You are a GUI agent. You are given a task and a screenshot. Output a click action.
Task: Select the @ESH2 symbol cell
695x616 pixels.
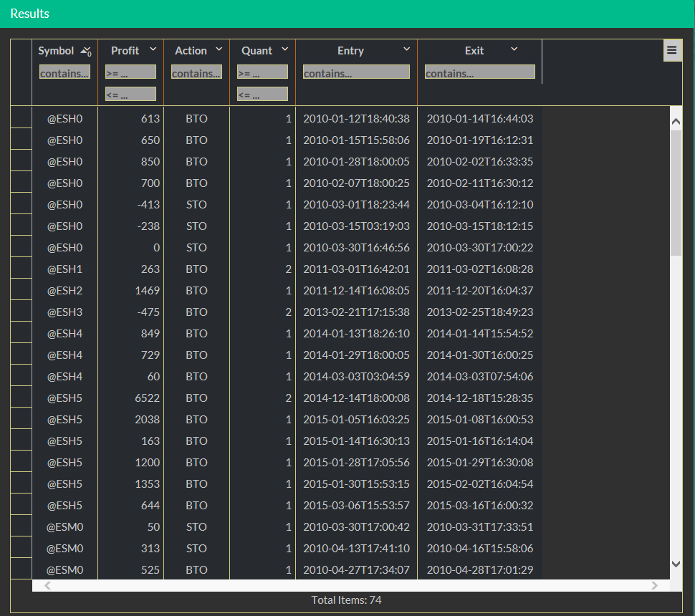tap(64, 290)
